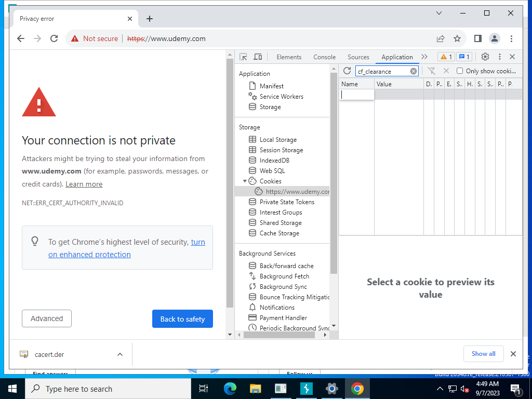This screenshot has width=532, height=399.
Task: Open Microsoft Edge from taskbar
Action: pyautogui.click(x=230, y=389)
